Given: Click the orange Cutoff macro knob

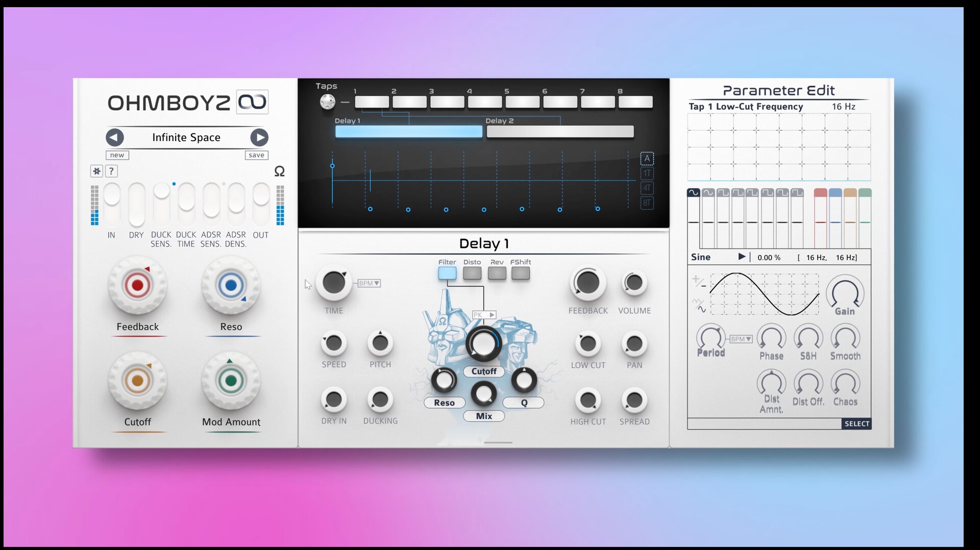Looking at the screenshot, I should (137, 381).
